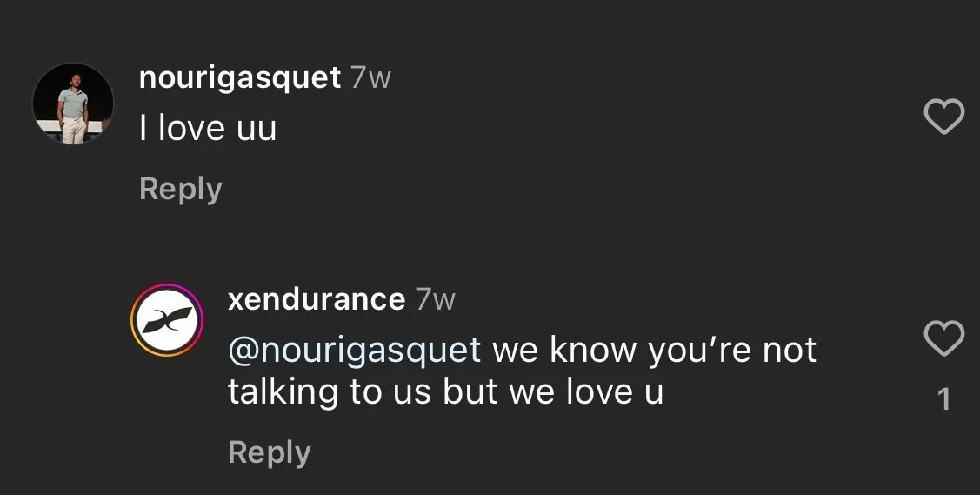Viewport: 980px width, 495px height.
Task: View likes count "1" on xendurance's reply
Action: click(x=944, y=399)
